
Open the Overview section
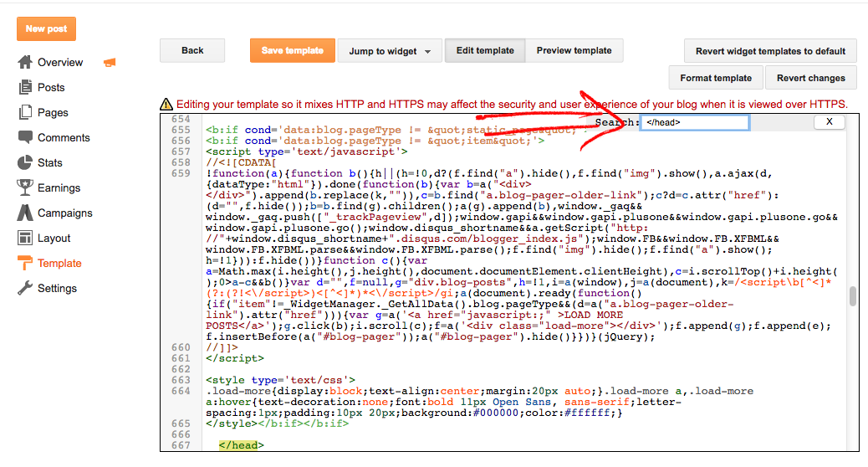59,63
